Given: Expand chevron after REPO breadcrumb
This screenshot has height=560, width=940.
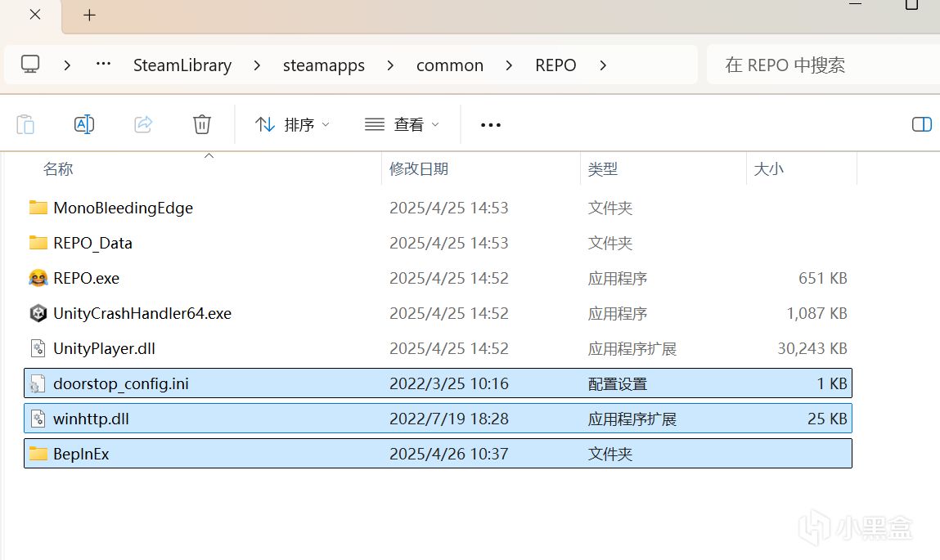Looking at the screenshot, I should [x=602, y=65].
